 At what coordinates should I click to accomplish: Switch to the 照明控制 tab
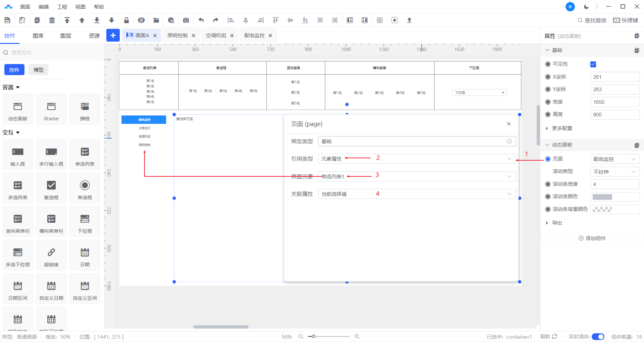(x=177, y=35)
